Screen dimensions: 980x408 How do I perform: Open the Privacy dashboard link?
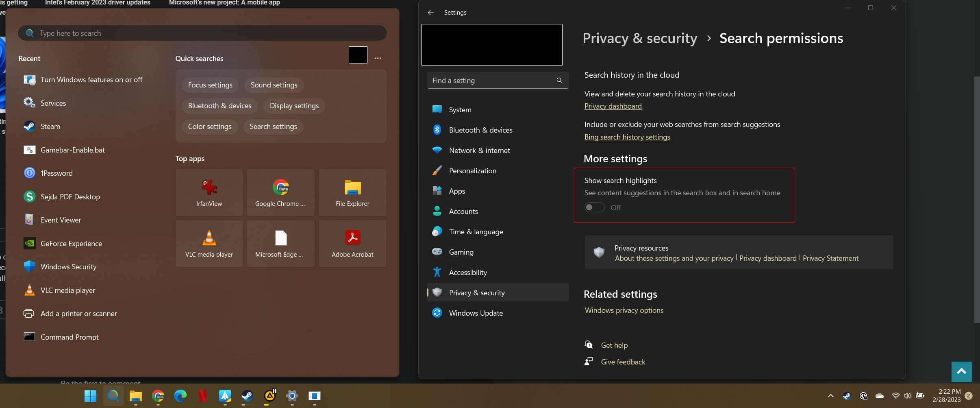pos(613,106)
